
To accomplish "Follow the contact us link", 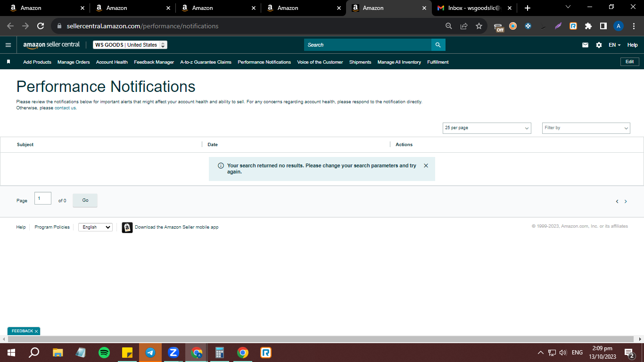I will [x=66, y=108].
